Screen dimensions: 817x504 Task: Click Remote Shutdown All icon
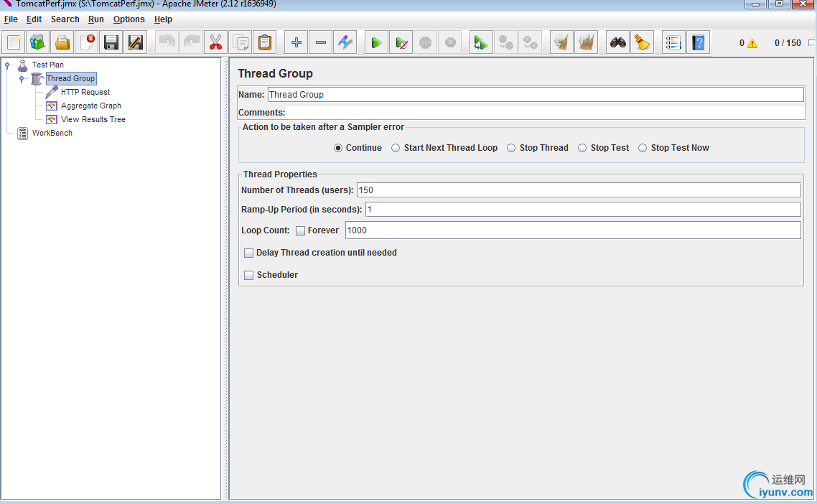pos(530,42)
